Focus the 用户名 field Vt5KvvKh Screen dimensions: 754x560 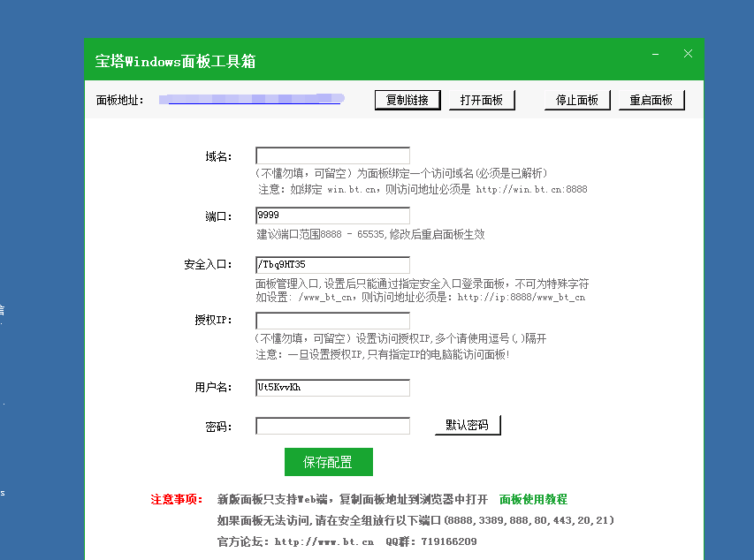332,388
